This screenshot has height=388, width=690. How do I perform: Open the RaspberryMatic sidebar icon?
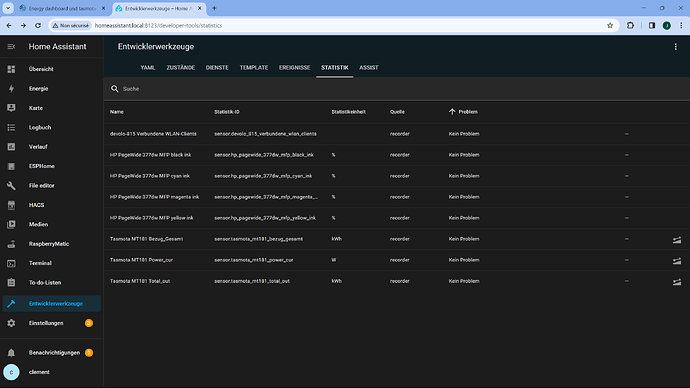tap(11, 244)
